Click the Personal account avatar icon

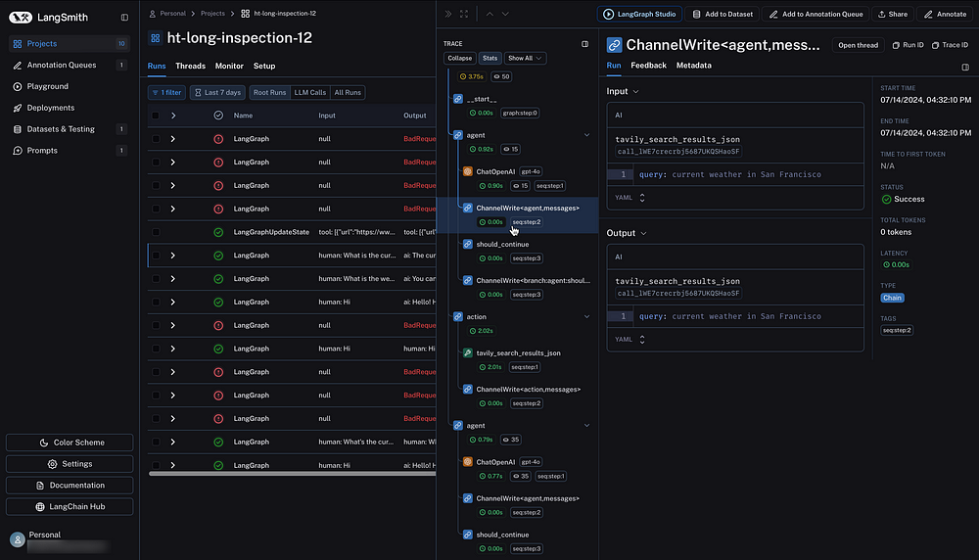[x=18, y=539]
